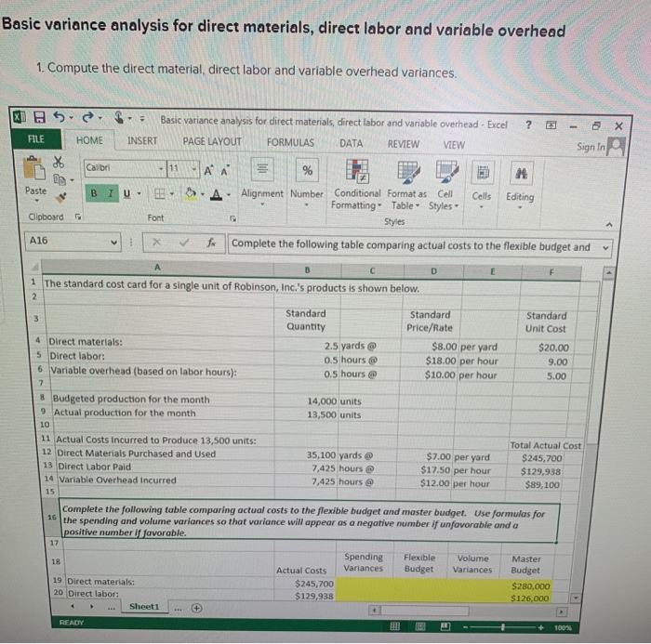
Task: Switch to the INSERT tab
Action: pyautogui.click(x=142, y=141)
